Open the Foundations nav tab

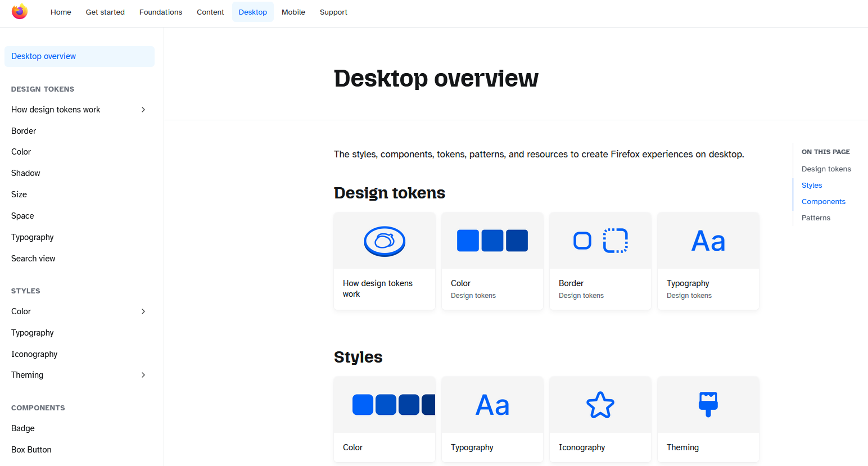161,12
